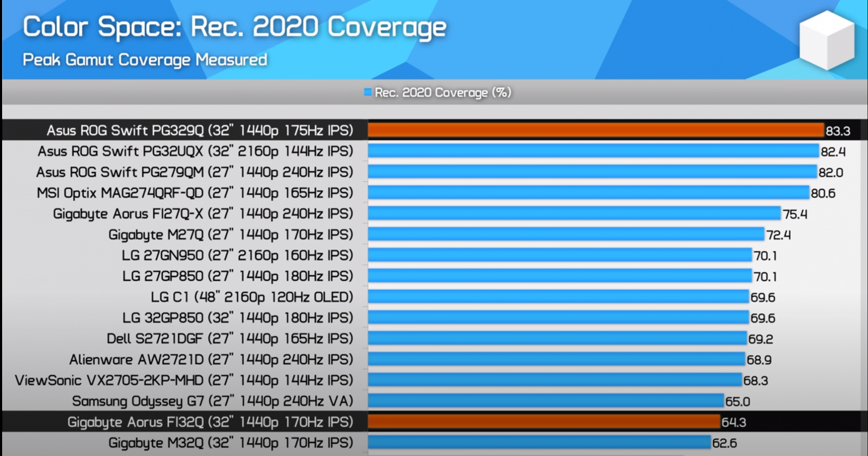This screenshot has width=868, height=456.
Task: Select the blue bar for Alienware AW2721D
Action: point(556,359)
